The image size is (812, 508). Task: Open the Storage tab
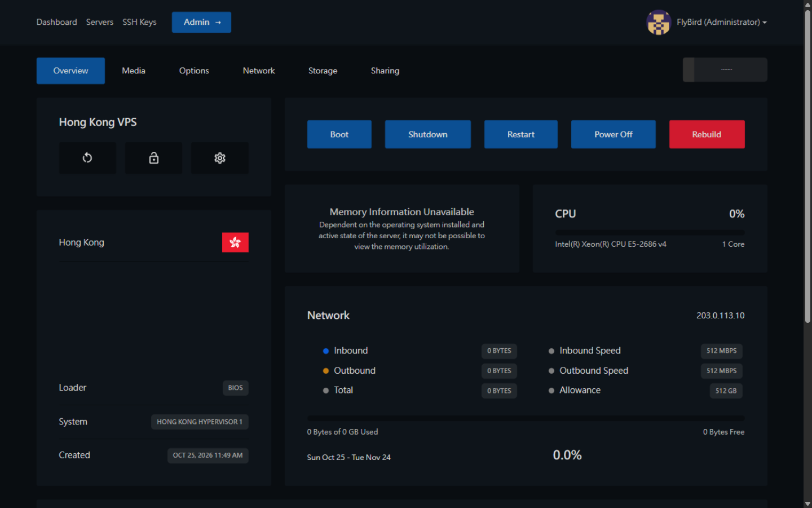coord(323,71)
